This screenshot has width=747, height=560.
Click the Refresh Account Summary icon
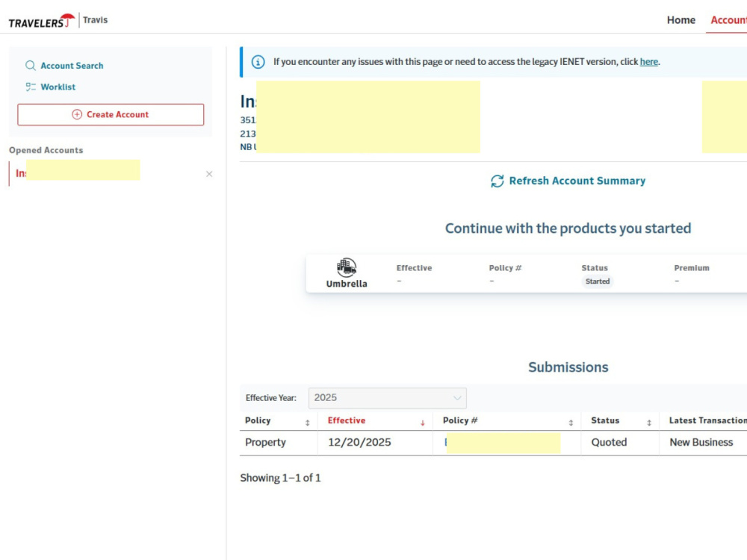pos(497,181)
